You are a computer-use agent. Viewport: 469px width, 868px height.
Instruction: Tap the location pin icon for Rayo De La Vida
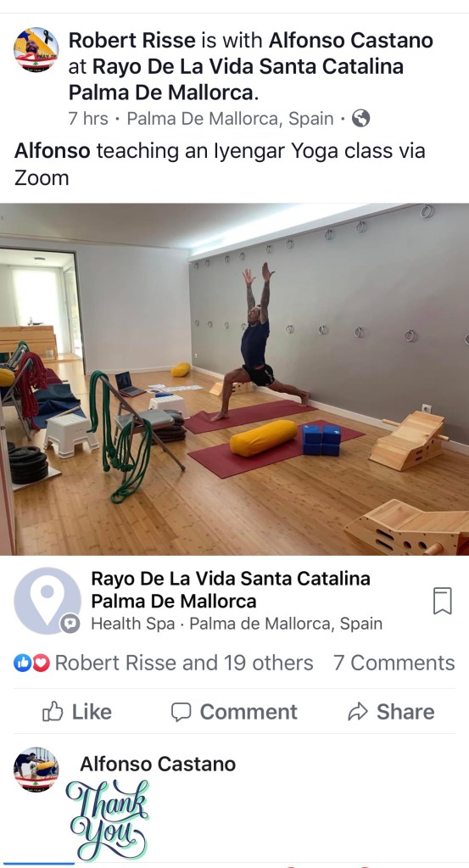[47, 601]
